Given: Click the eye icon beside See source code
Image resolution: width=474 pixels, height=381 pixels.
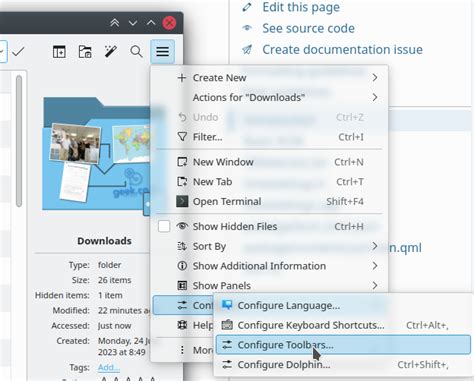Looking at the screenshot, I should 247,28.
